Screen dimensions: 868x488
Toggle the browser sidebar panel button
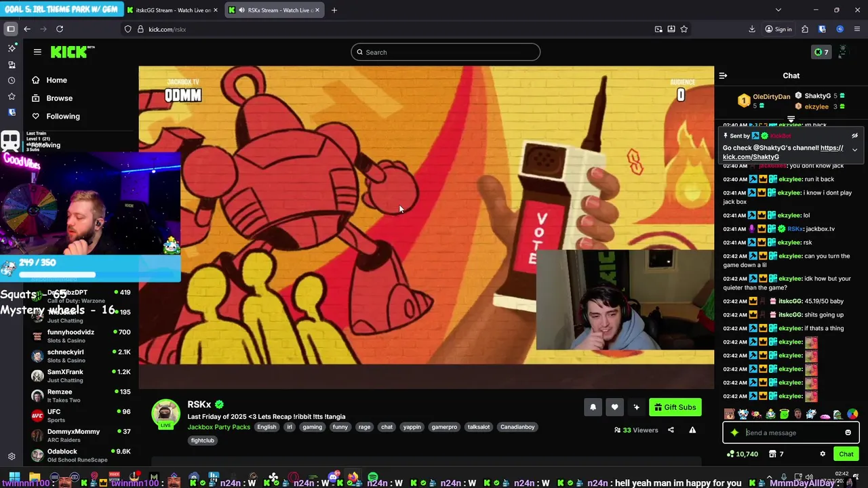[x=11, y=29]
